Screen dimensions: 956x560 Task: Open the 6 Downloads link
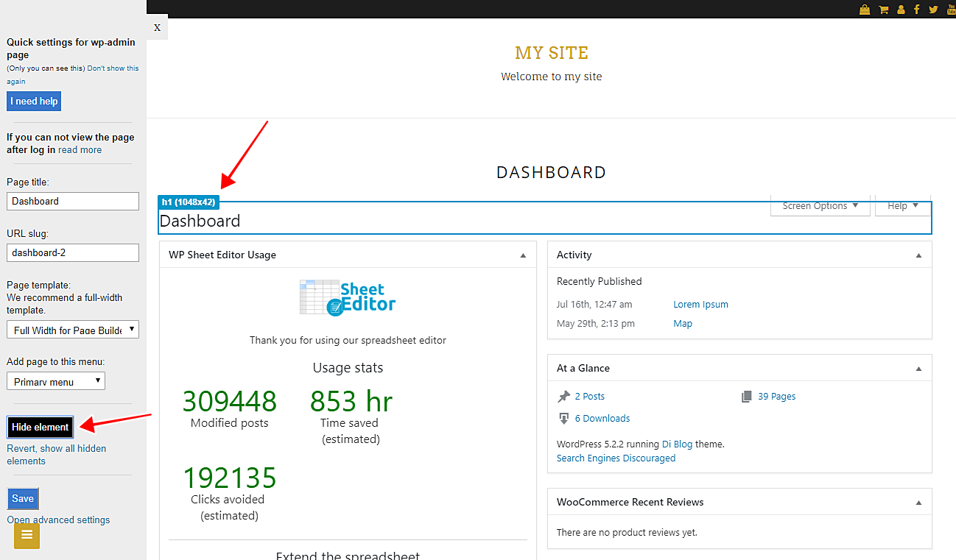tap(602, 419)
